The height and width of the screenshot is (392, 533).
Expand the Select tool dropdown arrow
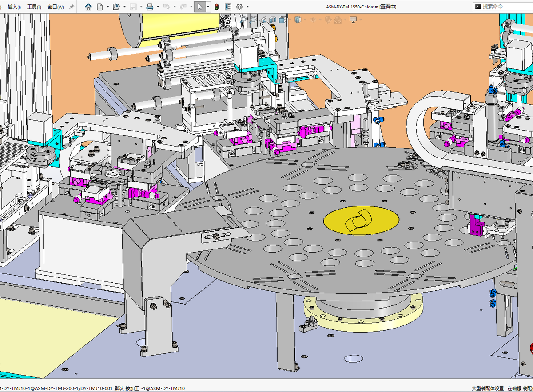(207, 7)
